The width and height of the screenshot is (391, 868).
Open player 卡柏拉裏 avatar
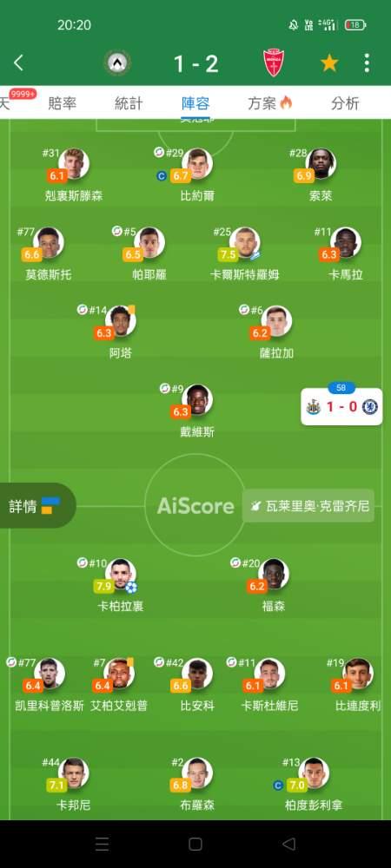click(121, 574)
